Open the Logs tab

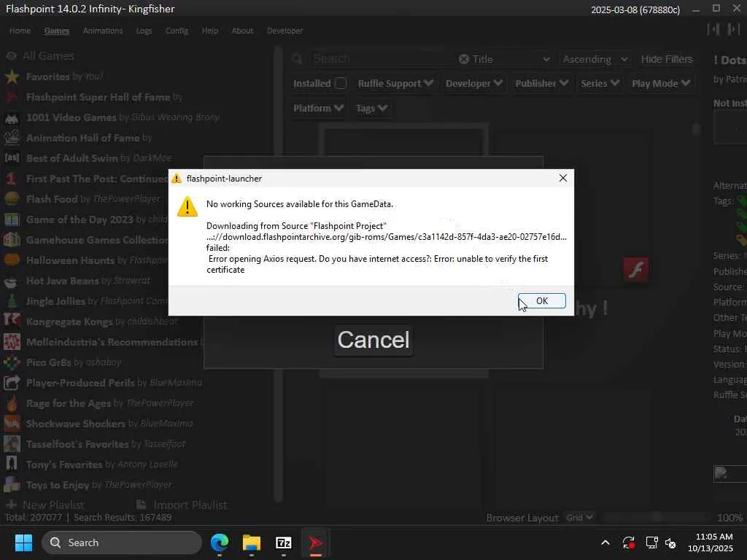144,31
